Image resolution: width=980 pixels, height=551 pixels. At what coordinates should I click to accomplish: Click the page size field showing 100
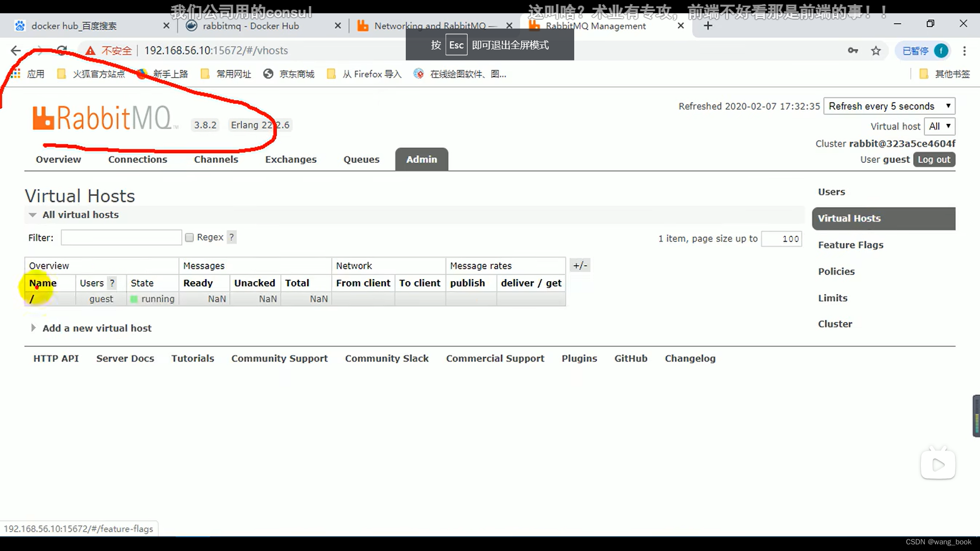point(781,239)
